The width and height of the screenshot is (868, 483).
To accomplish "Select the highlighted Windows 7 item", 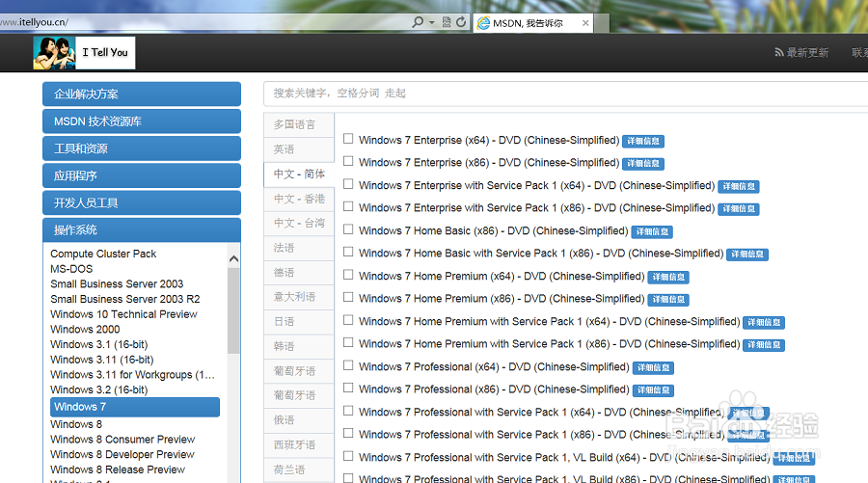I will click(x=134, y=407).
